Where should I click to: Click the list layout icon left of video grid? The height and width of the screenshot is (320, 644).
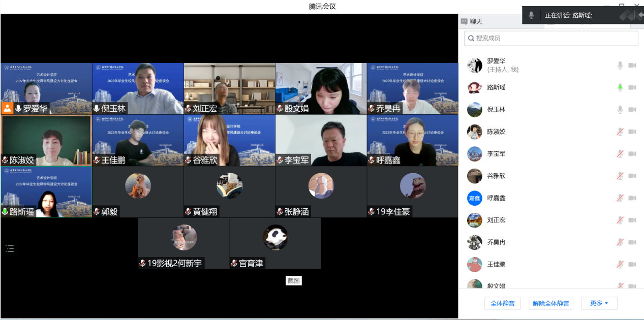coord(10,248)
